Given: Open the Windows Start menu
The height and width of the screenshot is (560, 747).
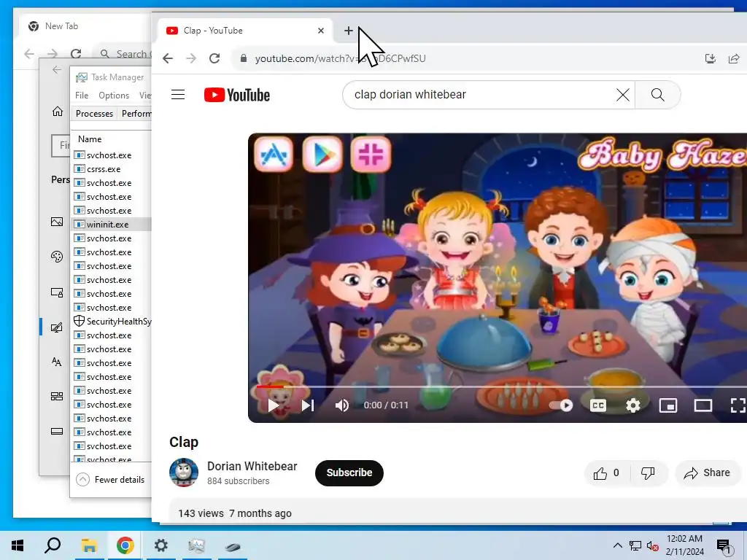Looking at the screenshot, I should [x=18, y=545].
